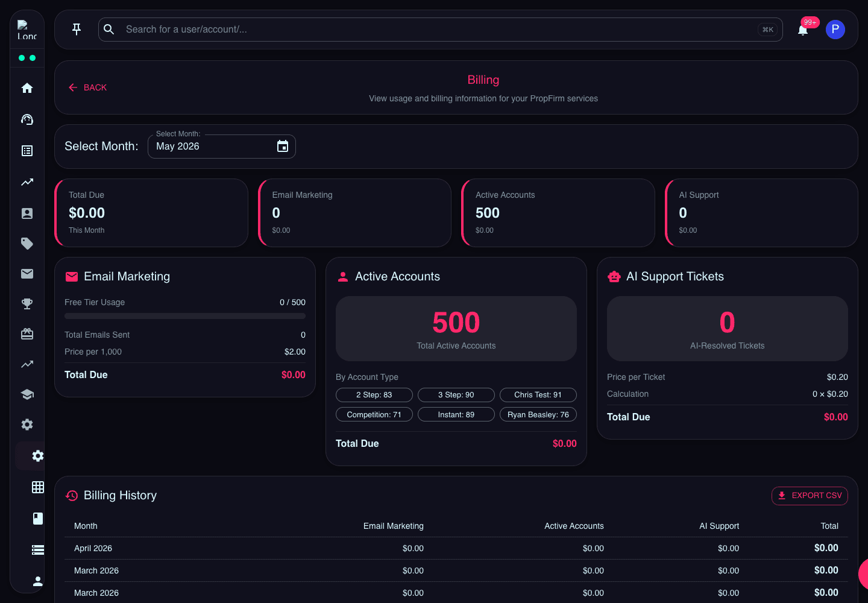Click the logo at the sidebar top
This screenshot has height=603, width=868.
click(27, 30)
